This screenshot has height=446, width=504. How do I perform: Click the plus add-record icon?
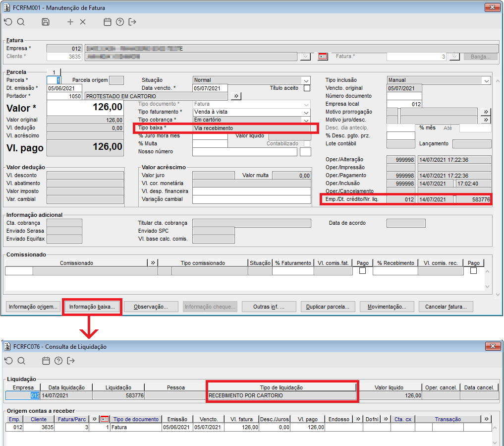[70, 22]
